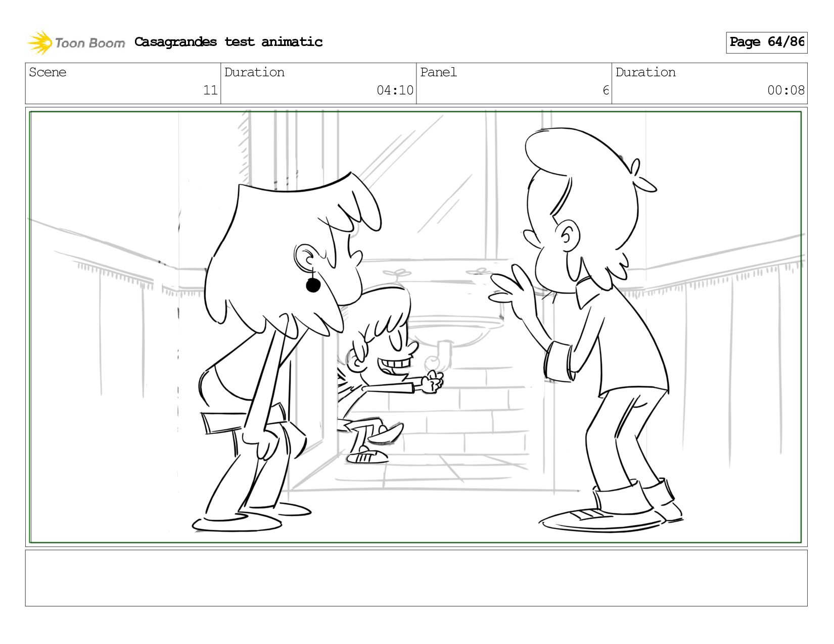834x644 pixels.
Task: Select the 'Casagrandes test animatic' title
Action: point(228,42)
